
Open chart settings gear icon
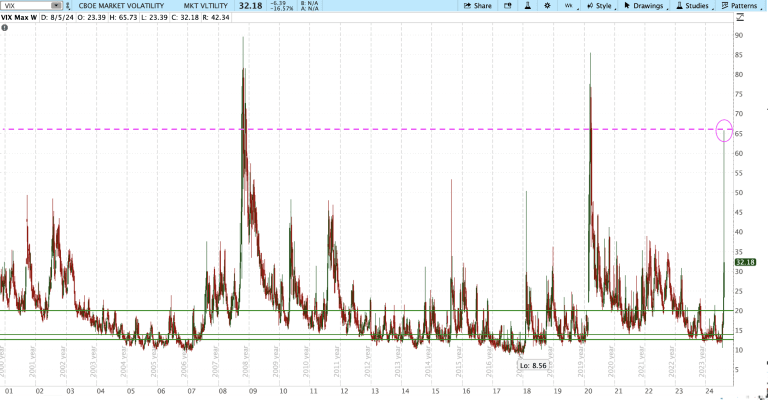tap(545, 6)
